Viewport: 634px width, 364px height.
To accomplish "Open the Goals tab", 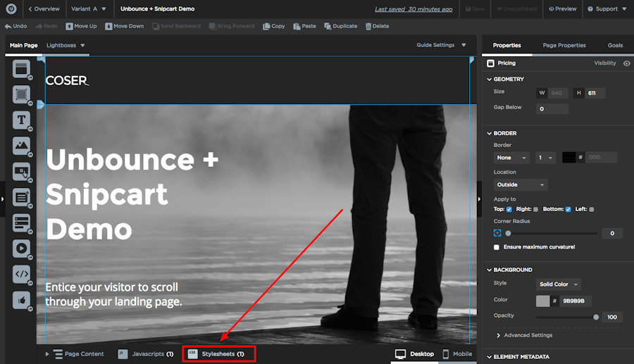I will click(x=615, y=45).
